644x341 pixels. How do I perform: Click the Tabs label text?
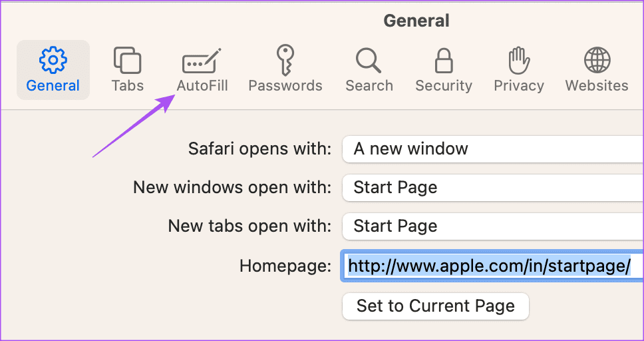point(127,85)
